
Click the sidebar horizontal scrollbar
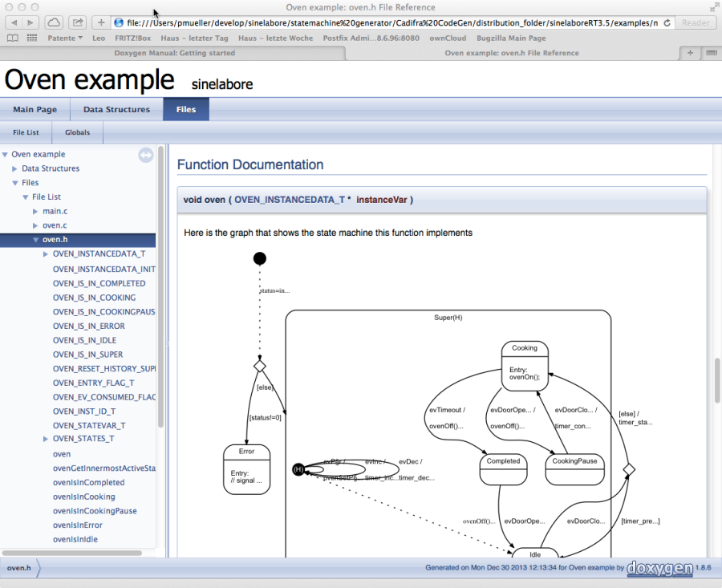point(72,553)
